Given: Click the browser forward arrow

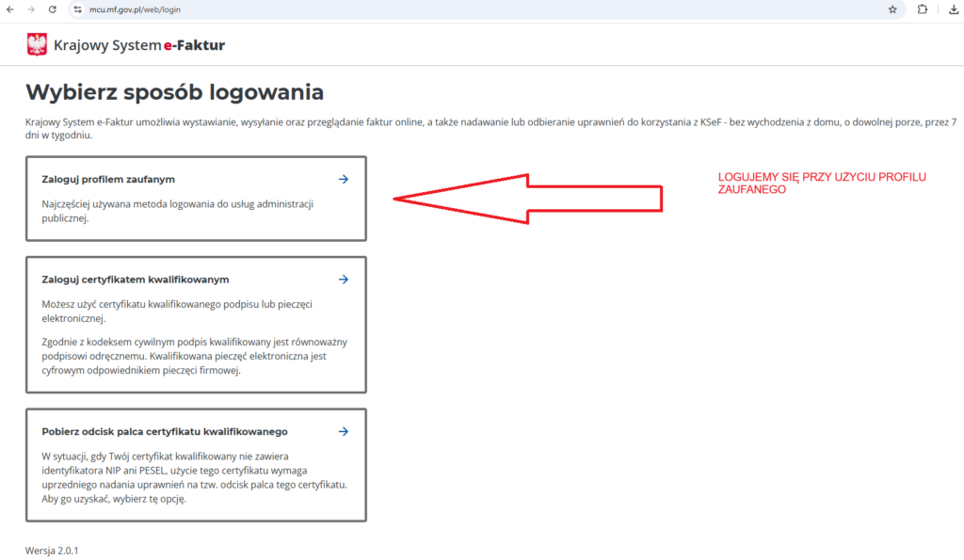Looking at the screenshot, I should pyautogui.click(x=31, y=9).
